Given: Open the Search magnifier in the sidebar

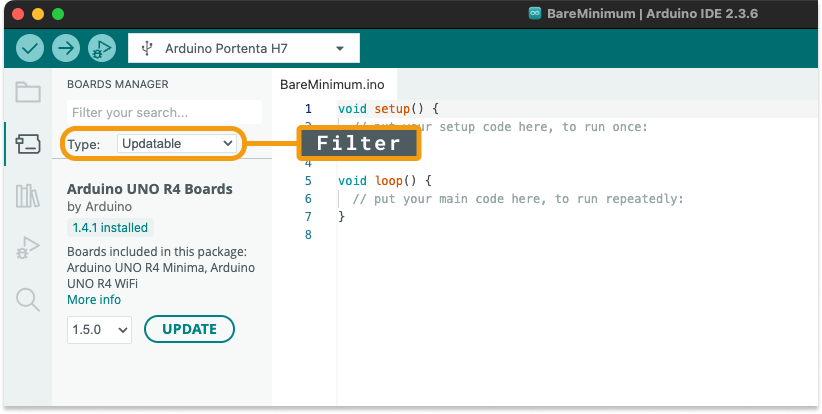Looking at the screenshot, I should (x=28, y=300).
